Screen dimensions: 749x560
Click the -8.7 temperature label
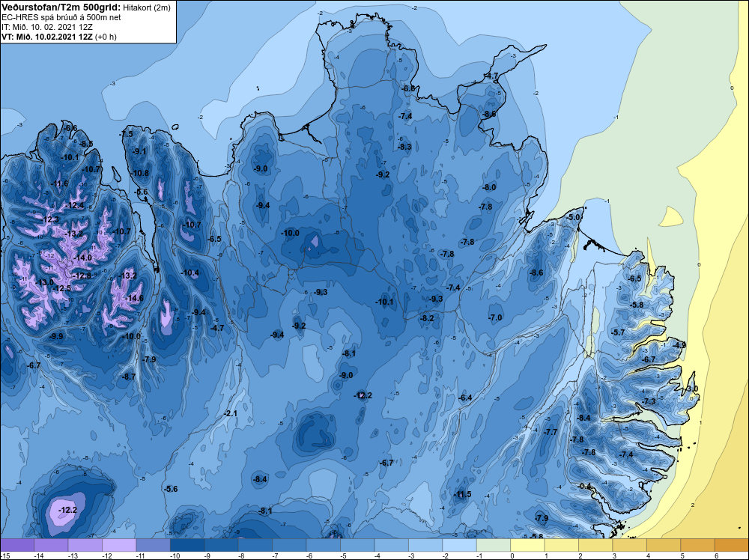point(129,377)
